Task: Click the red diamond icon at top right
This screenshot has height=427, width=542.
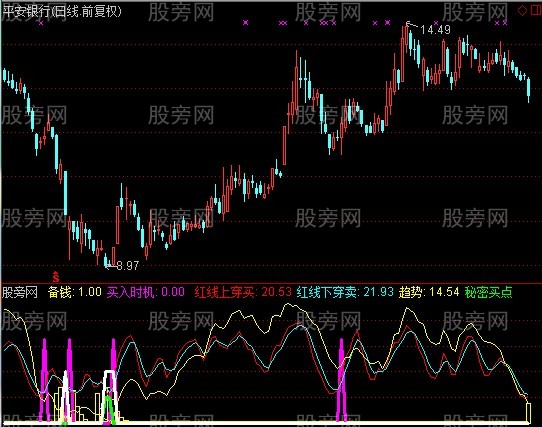Action: [522, 10]
